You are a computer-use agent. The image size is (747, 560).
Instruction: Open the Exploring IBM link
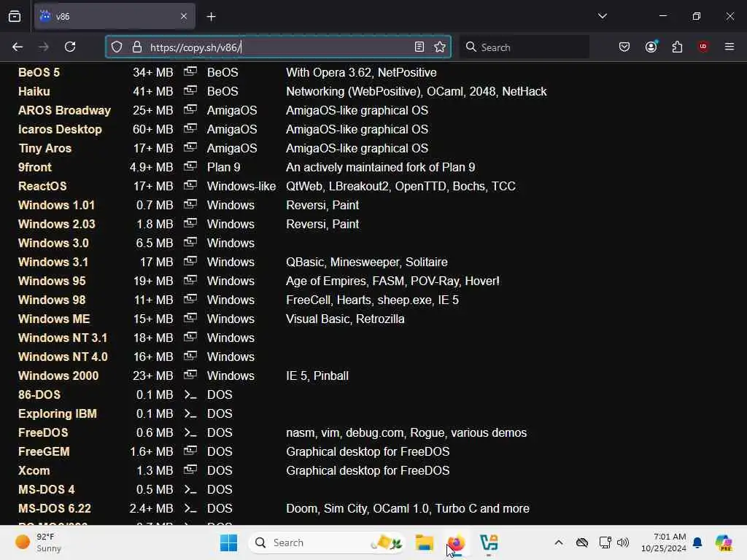(57, 414)
